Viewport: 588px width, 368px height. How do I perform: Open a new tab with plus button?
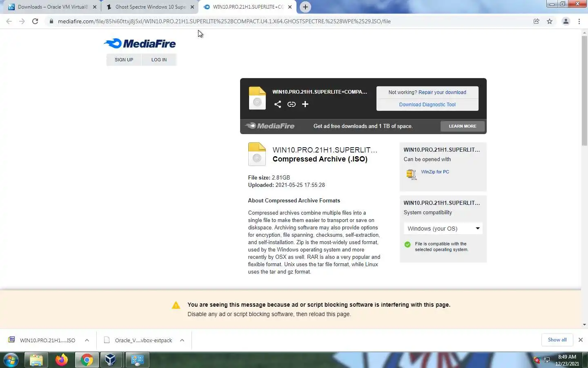coord(305,7)
